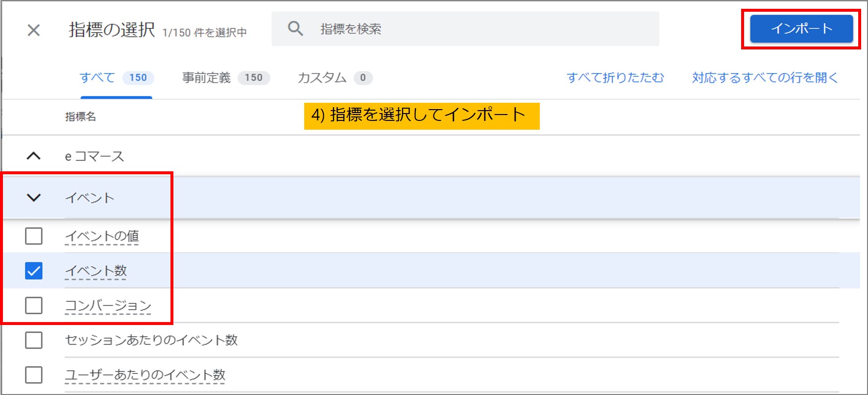Viewport: 868px width, 395px height.
Task: Check the コンバージョン checkbox
Action: (34, 305)
